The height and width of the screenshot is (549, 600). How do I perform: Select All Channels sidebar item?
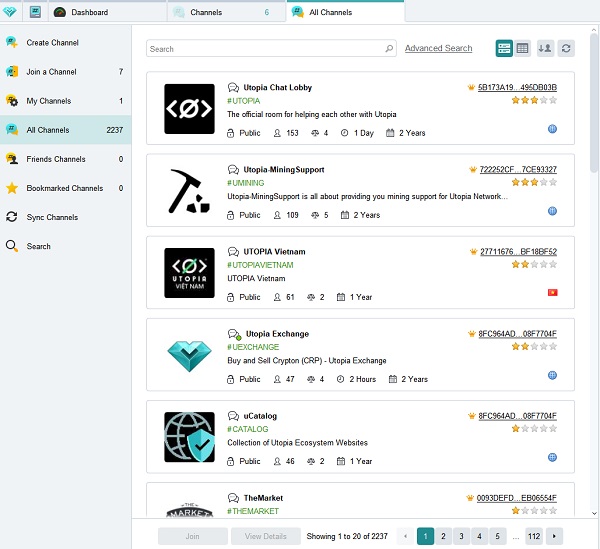click(x=65, y=130)
